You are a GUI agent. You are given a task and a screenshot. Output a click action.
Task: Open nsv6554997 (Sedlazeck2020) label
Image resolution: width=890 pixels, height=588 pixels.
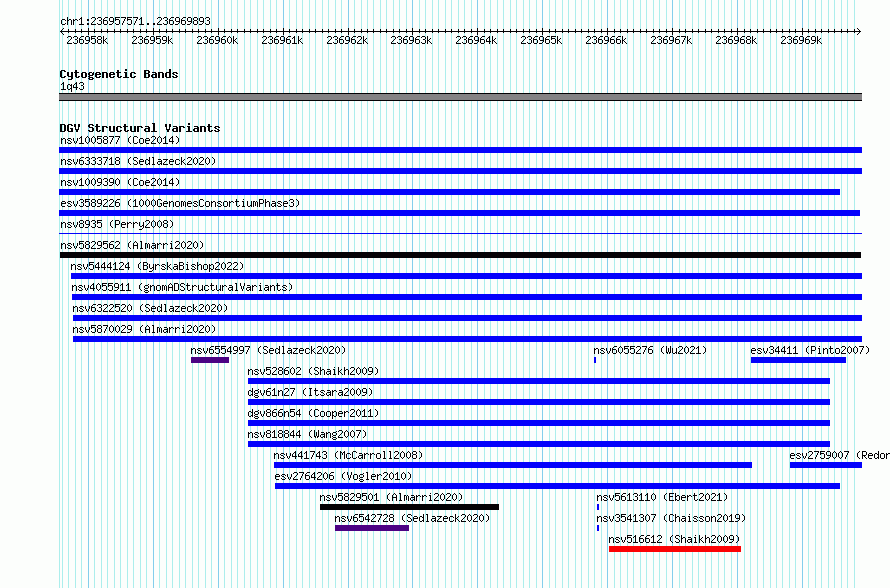tap(268, 350)
